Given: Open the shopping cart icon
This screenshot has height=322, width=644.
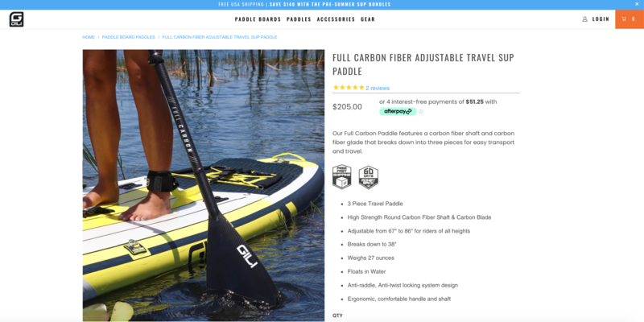Looking at the screenshot, I should pos(624,19).
